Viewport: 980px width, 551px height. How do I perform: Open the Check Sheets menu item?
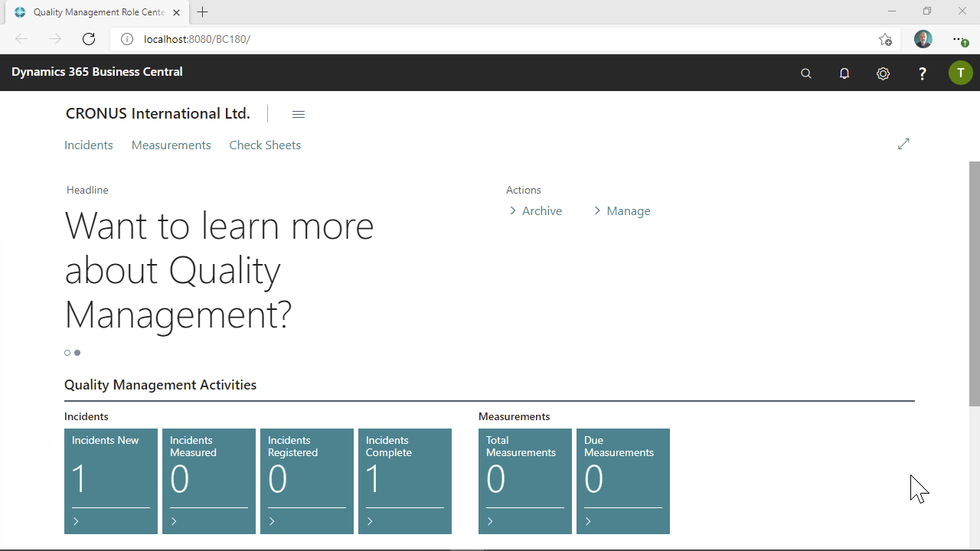(265, 145)
